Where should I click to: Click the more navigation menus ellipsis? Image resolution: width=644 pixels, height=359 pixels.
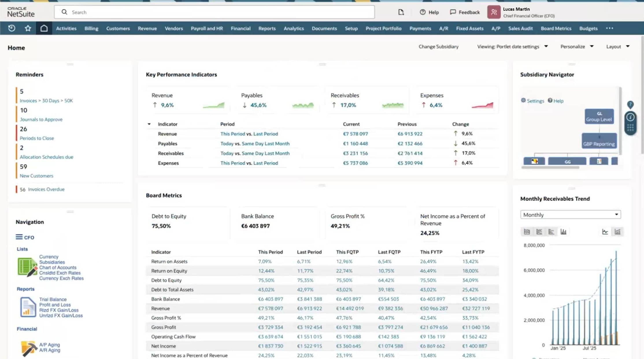point(610,28)
